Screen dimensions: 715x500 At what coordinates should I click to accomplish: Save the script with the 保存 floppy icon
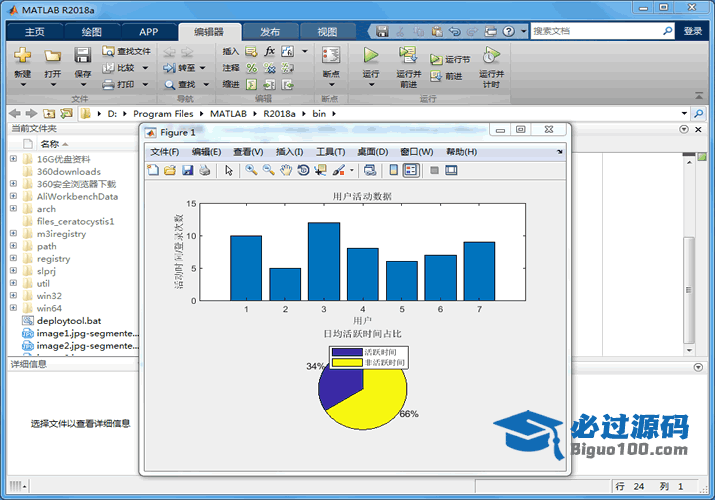(x=83, y=55)
